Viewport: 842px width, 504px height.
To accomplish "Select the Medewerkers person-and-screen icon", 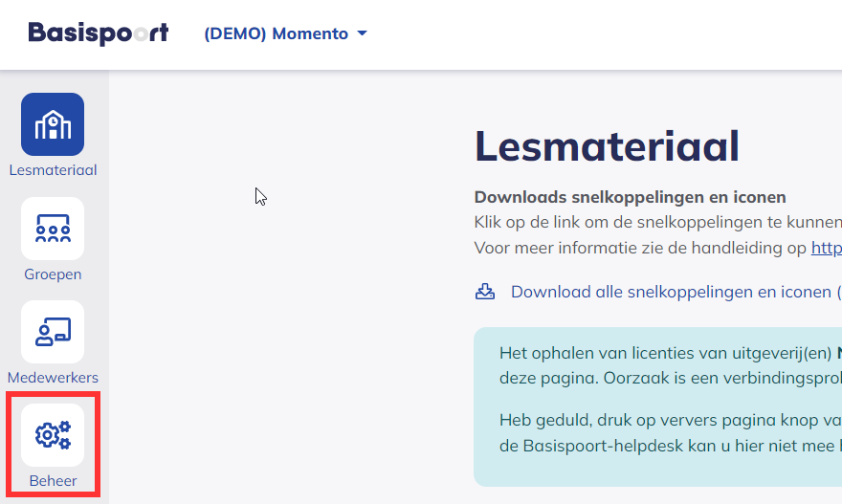I will pos(53,332).
